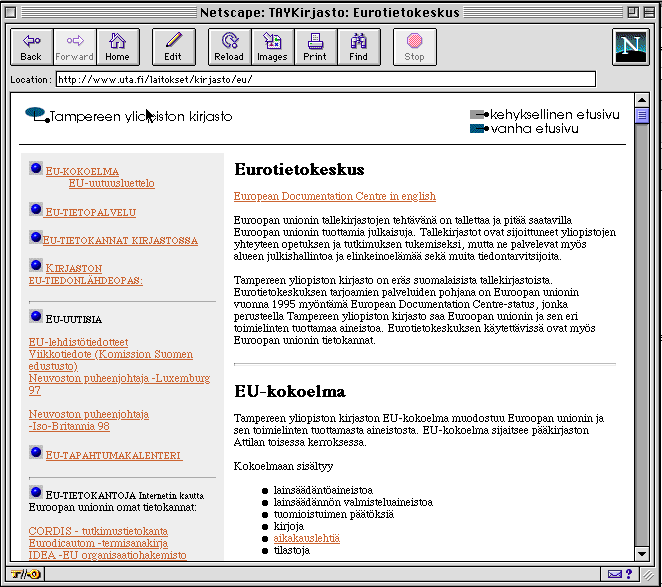Open the CORDIS - tutkimustietokanta link
The image size is (662, 587).
[x=98, y=531]
